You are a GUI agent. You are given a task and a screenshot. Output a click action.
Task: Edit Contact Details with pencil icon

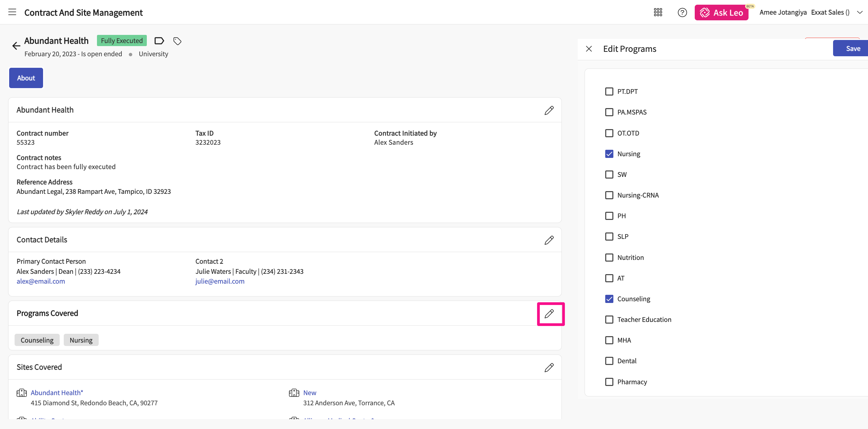point(549,240)
